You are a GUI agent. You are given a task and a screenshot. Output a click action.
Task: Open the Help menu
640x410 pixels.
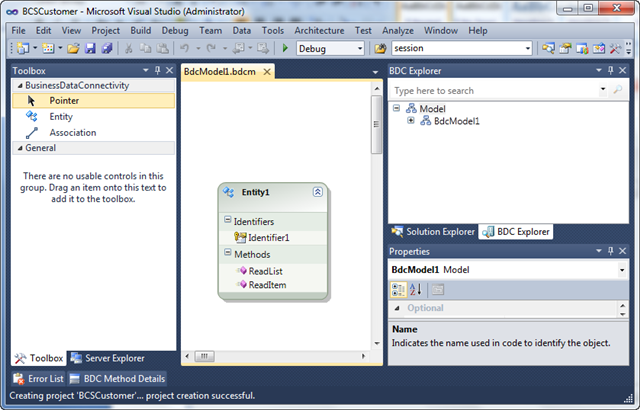pyautogui.click(x=478, y=31)
